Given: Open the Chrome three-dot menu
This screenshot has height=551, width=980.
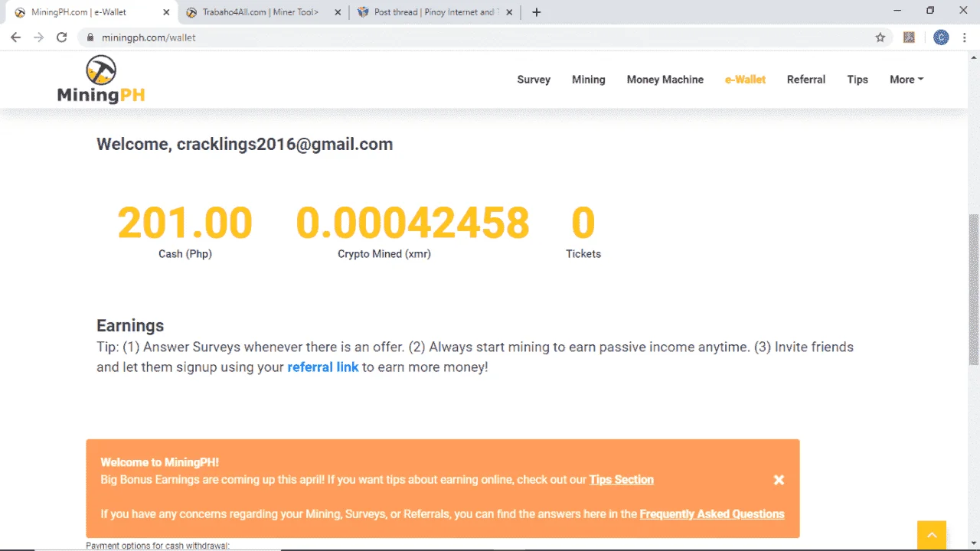Looking at the screenshot, I should point(966,37).
